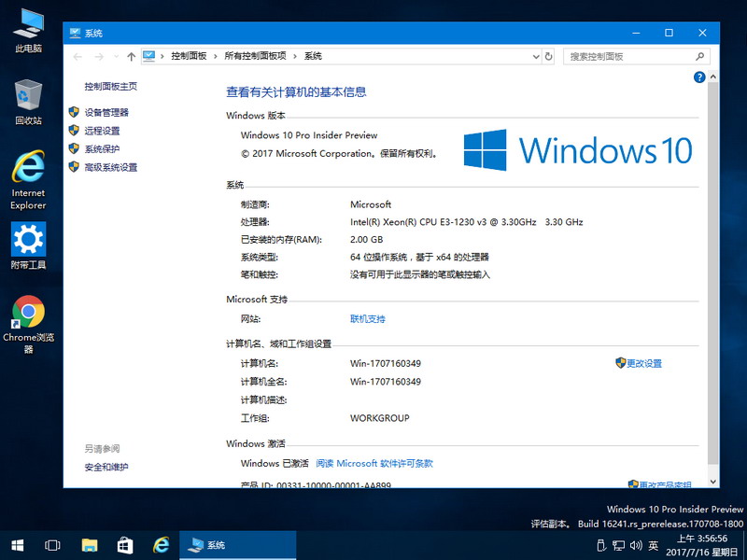Open Task View from the taskbar
The image size is (747, 560).
pos(52,545)
